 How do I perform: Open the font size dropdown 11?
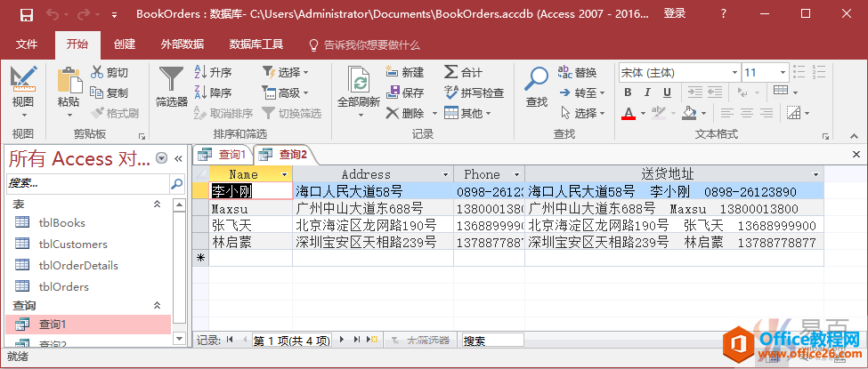[783, 73]
